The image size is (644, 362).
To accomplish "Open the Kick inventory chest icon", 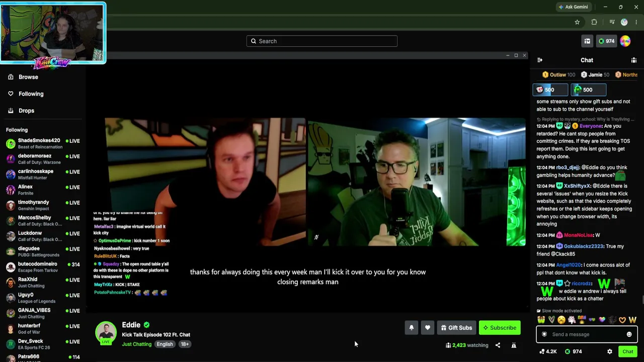I will 587,41.
